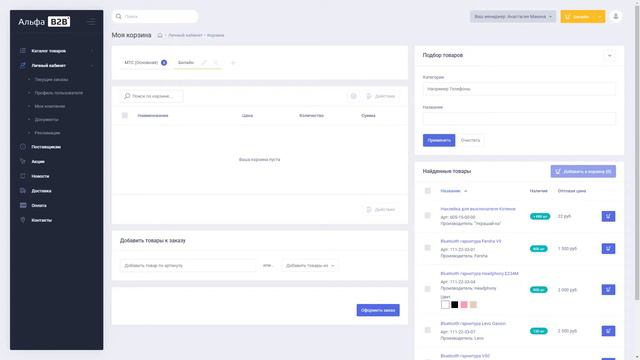
Task: Tick the checkbox for the Headphony headset
Action: tap(428, 289)
